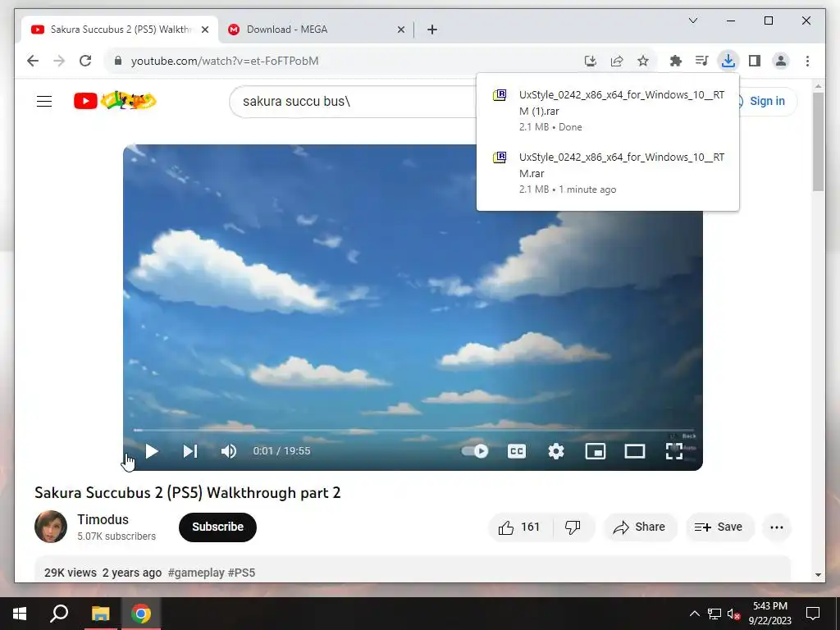Reload the YouTube page
This screenshot has height=630, width=840.
click(85, 61)
